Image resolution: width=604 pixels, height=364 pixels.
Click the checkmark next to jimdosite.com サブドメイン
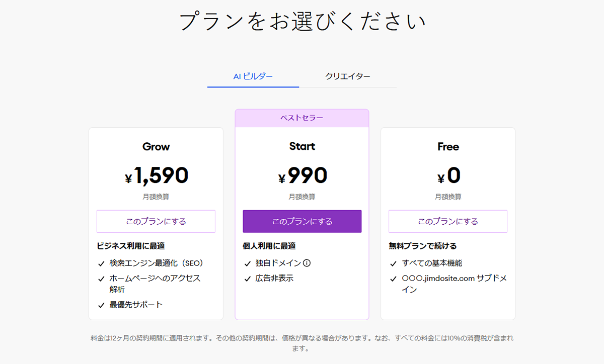[393, 278]
